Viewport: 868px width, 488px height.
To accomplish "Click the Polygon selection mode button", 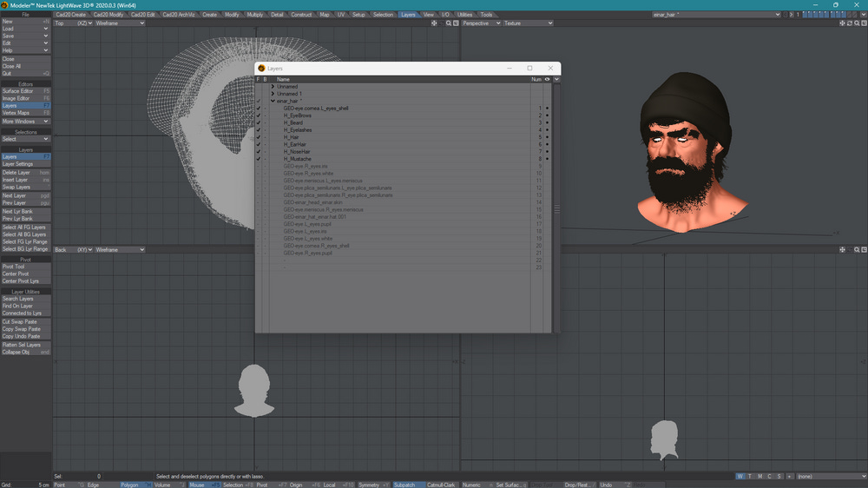I will tap(135, 485).
